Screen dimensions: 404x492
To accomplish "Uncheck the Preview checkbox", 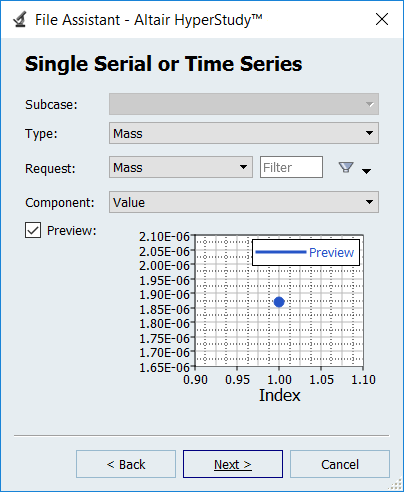I will click(x=33, y=230).
